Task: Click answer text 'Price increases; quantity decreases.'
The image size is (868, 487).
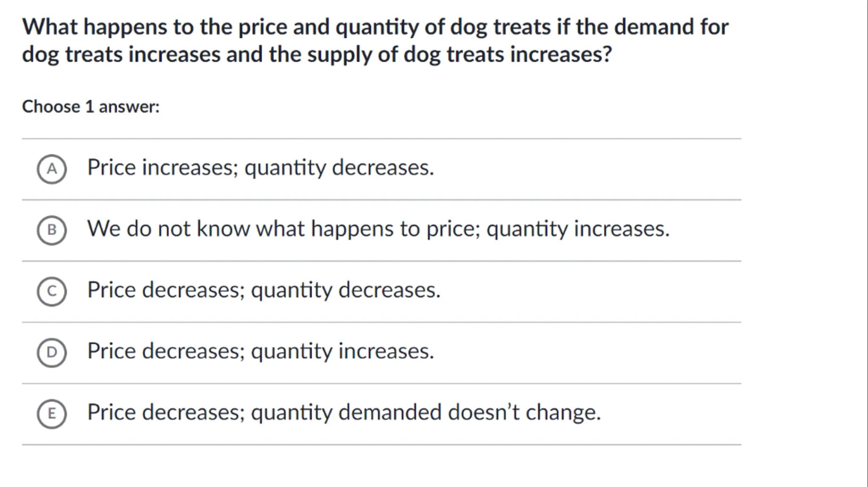Action: tap(261, 167)
